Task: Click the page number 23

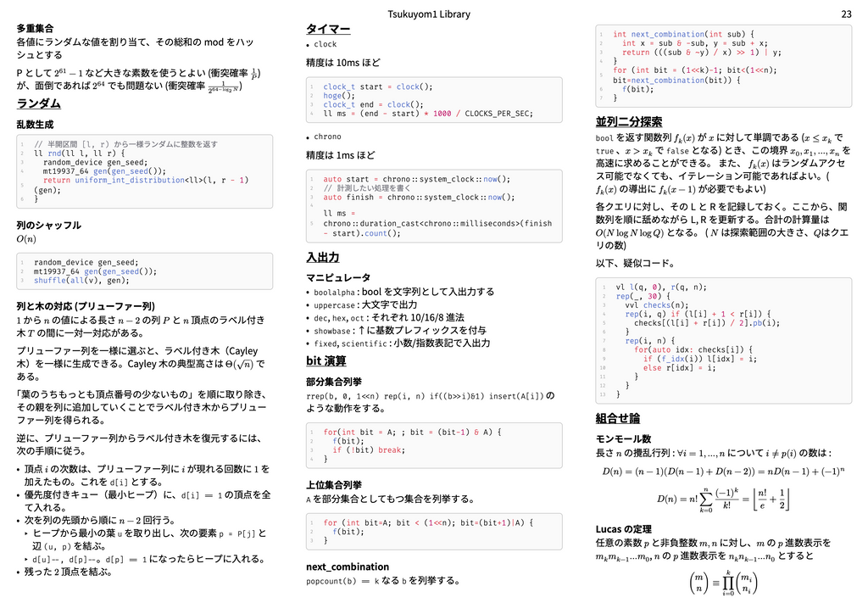Action: (846, 14)
